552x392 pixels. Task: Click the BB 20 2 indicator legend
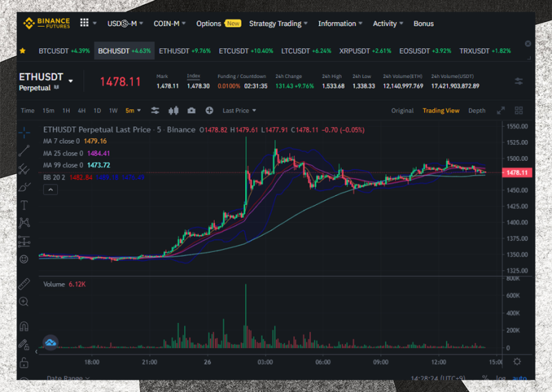point(94,177)
